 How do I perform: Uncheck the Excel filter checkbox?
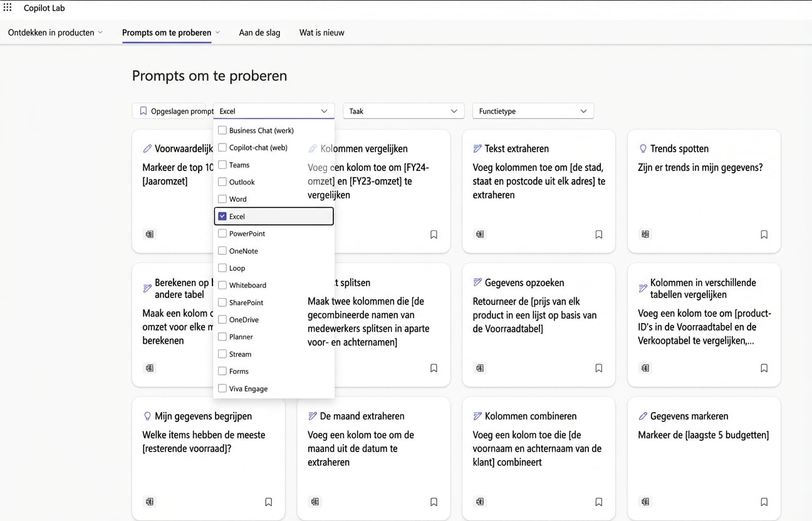[x=222, y=215]
